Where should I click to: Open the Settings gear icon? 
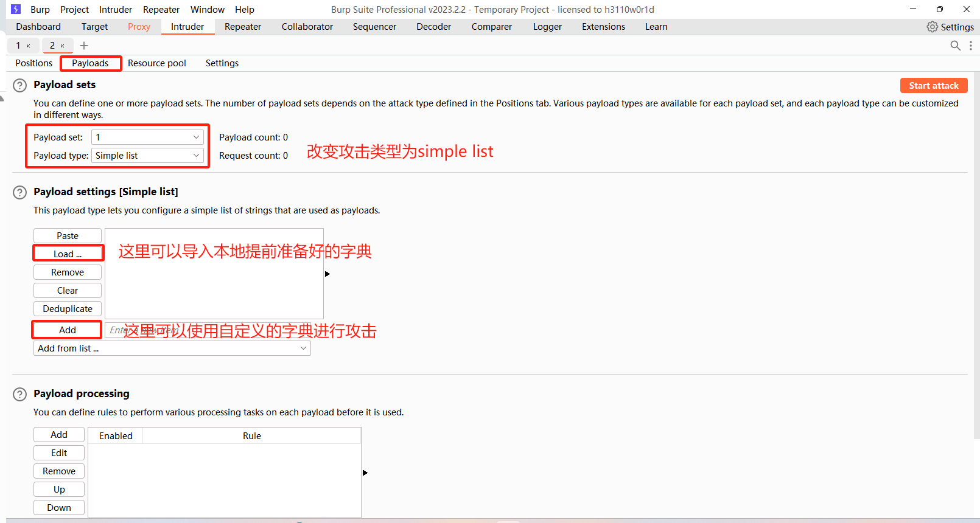(932, 27)
